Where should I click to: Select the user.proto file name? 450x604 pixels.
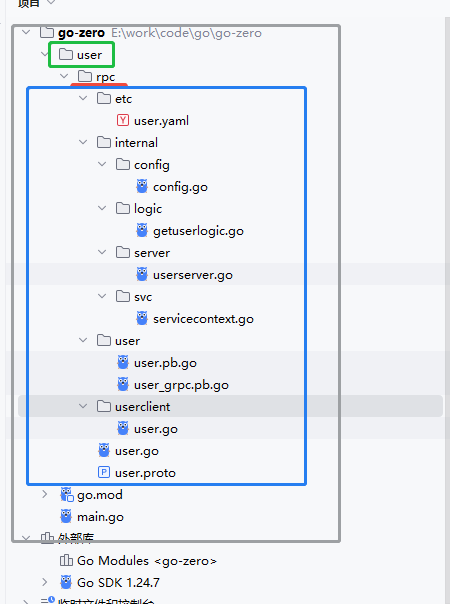point(145,473)
